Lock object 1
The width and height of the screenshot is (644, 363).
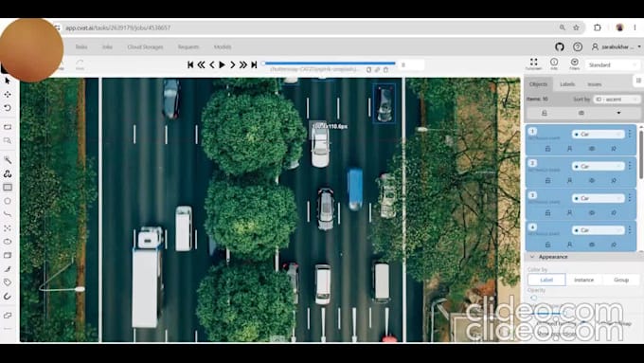tap(547, 149)
